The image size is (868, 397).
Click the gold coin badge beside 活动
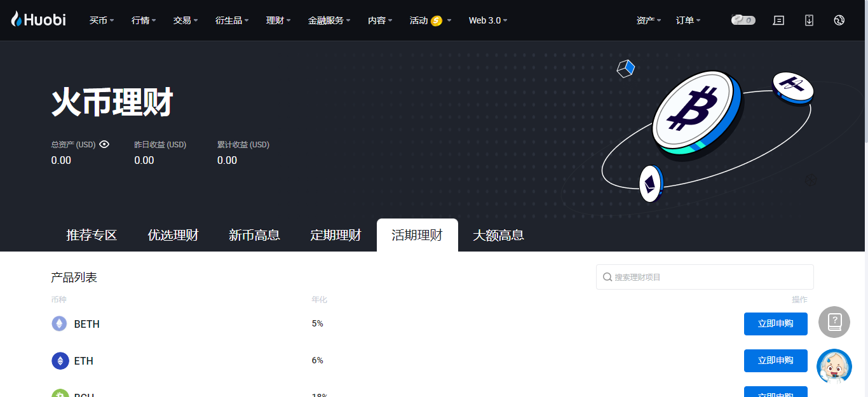coord(436,20)
